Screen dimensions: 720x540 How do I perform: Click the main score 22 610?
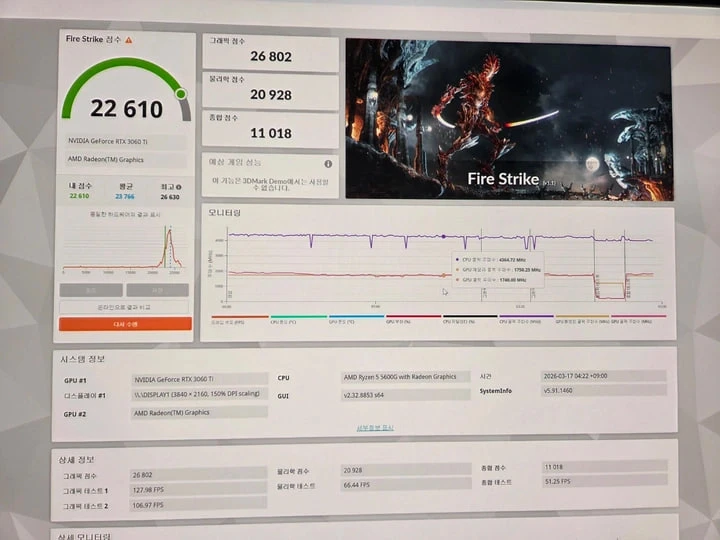point(126,109)
